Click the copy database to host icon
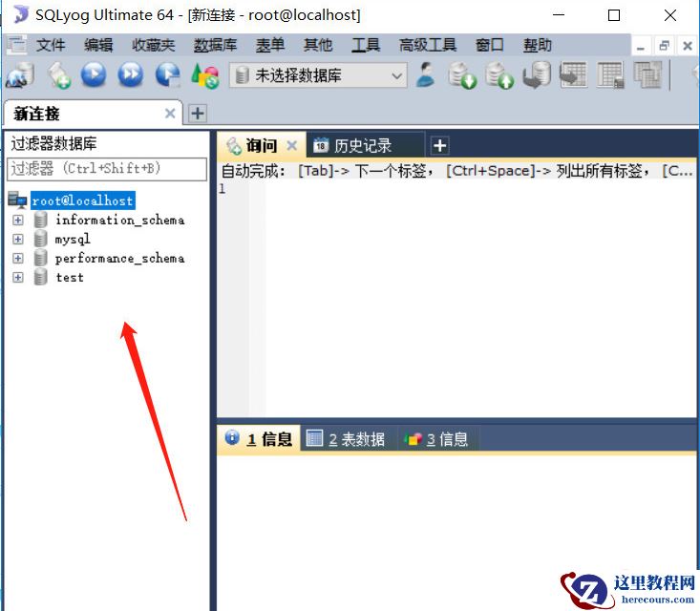 (x=536, y=75)
